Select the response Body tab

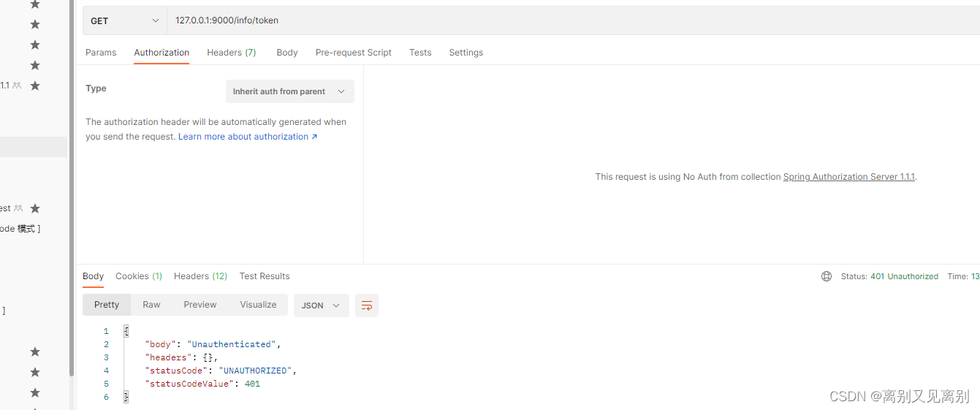tap(94, 276)
